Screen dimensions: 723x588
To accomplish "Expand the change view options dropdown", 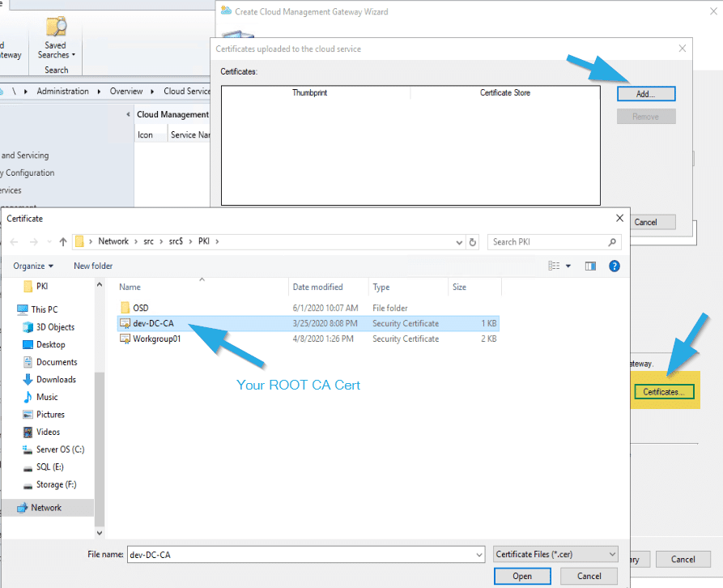I will click(x=568, y=266).
